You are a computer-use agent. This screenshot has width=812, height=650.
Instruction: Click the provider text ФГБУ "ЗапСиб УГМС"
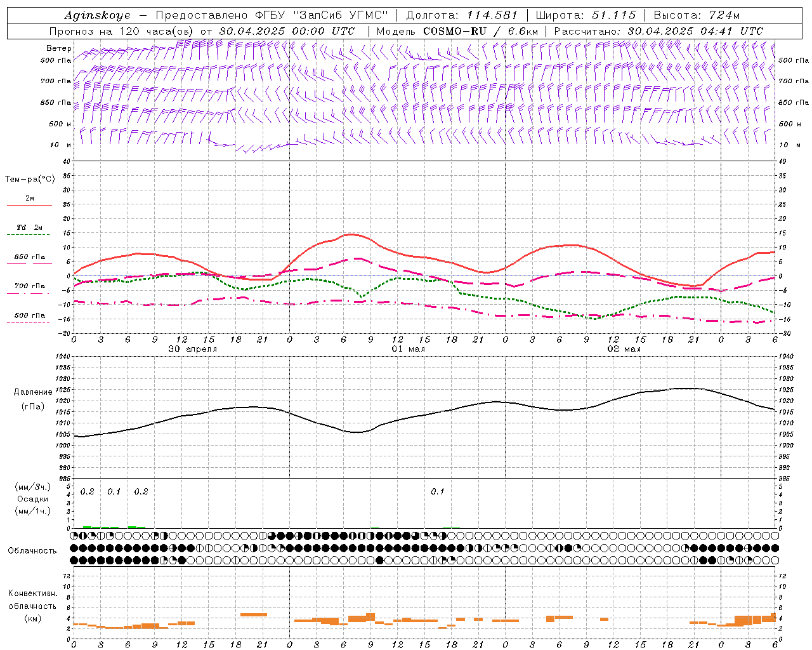pos(323,15)
